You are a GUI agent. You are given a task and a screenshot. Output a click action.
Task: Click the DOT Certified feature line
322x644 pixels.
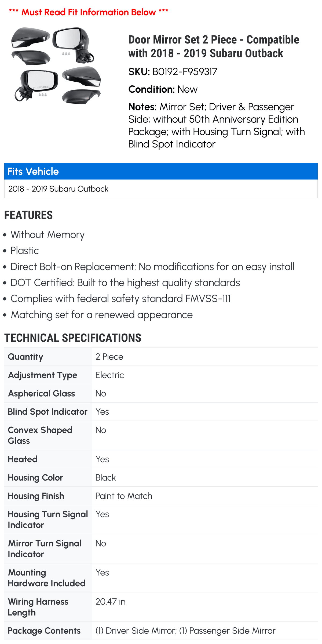[125, 283]
